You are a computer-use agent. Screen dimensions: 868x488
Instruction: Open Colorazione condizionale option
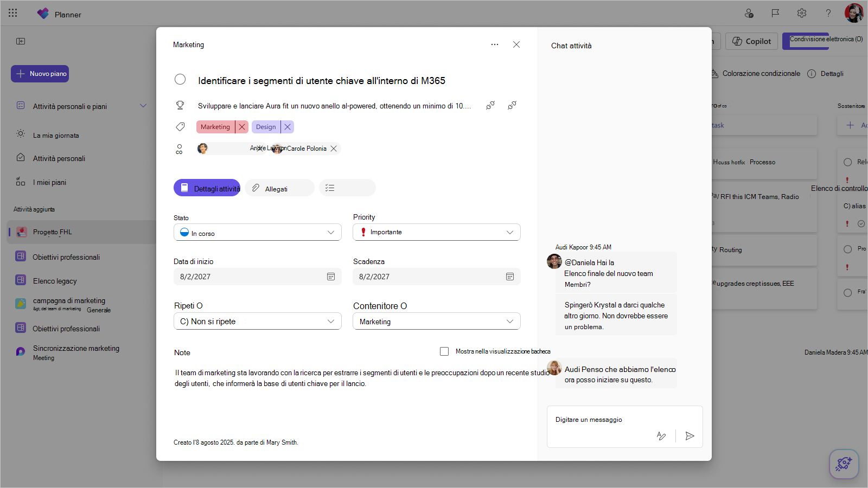pyautogui.click(x=756, y=74)
